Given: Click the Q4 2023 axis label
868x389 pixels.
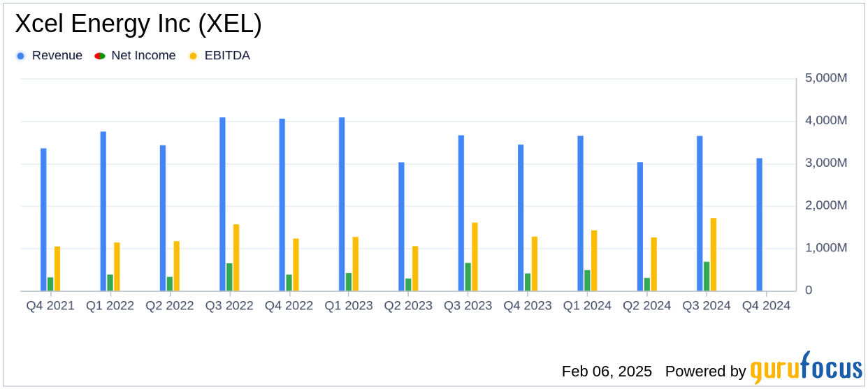Looking at the screenshot, I should (x=528, y=306).
